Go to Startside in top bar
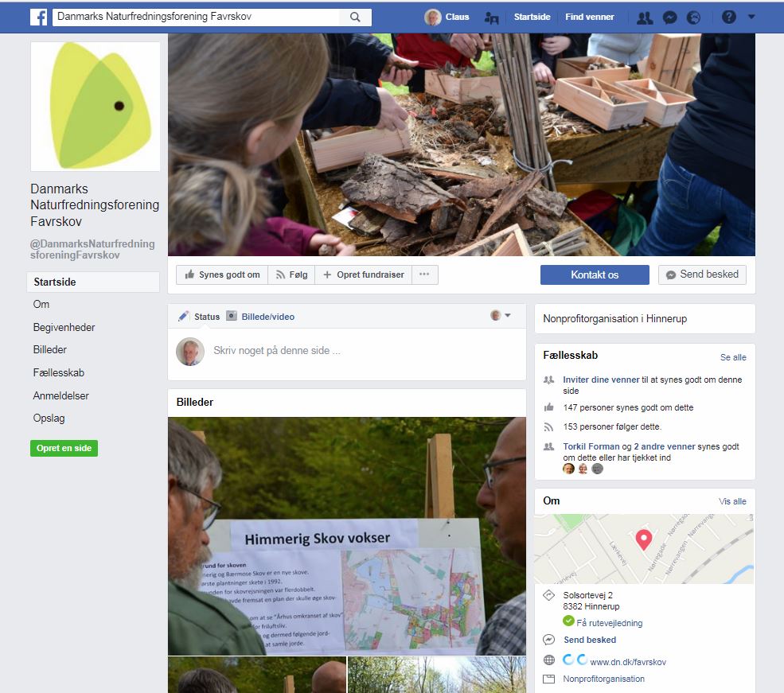Image resolution: width=784 pixels, height=693 pixels. coord(532,17)
